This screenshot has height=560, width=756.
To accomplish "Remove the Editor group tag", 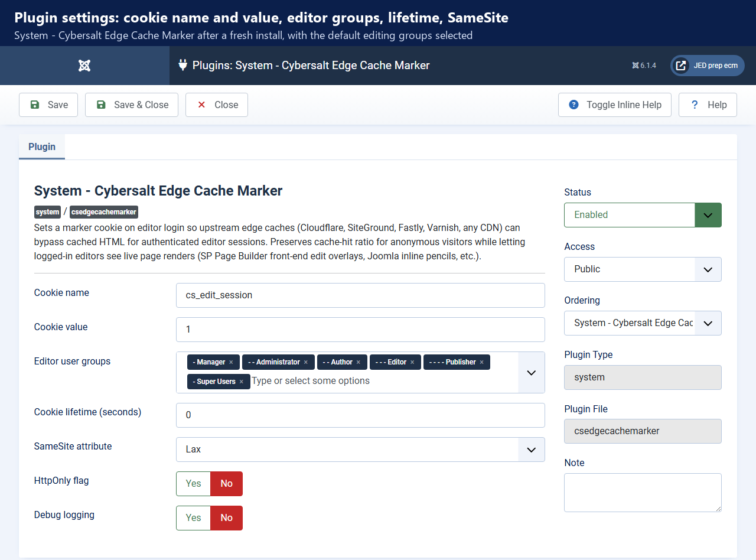I will [412, 362].
